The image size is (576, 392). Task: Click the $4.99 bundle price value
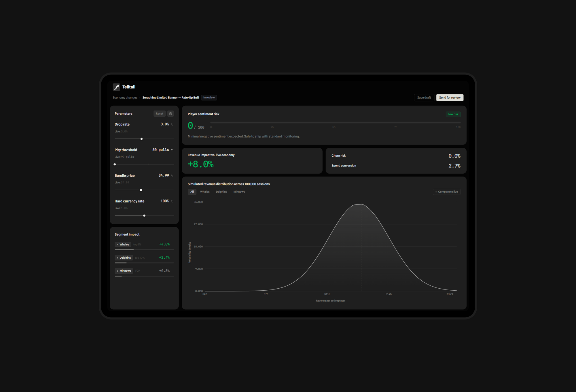point(164,175)
